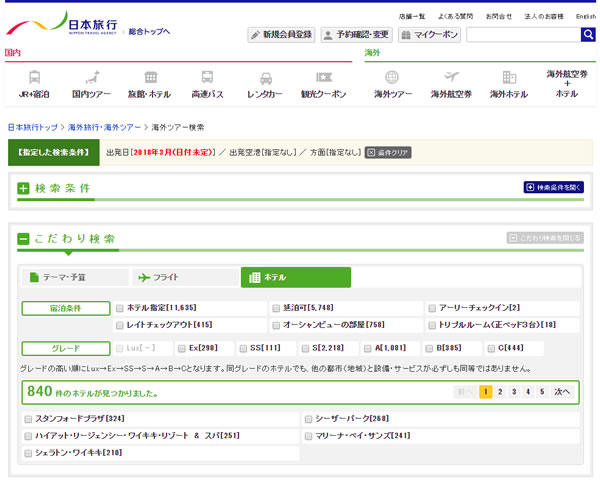Click the 海外航空券 airplane icon
This screenshot has width=600, height=481.
click(x=450, y=77)
